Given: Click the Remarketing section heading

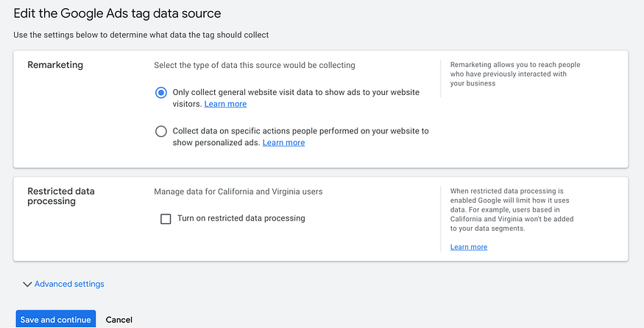Looking at the screenshot, I should [55, 65].
